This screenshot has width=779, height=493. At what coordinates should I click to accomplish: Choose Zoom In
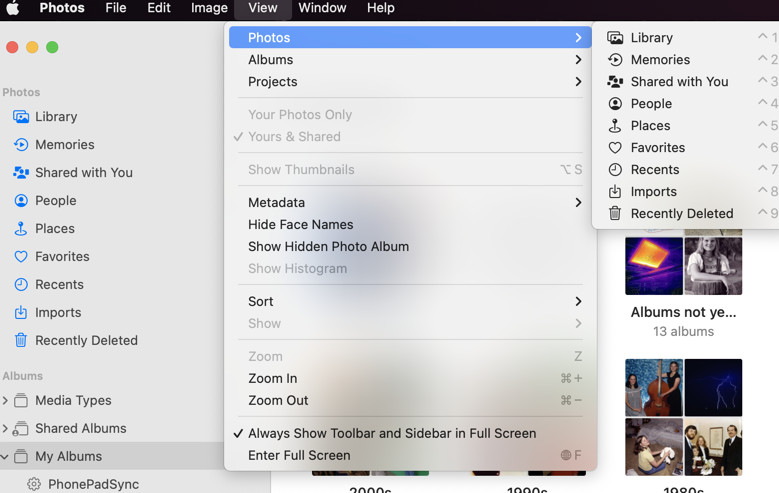(x=410, y=379)
